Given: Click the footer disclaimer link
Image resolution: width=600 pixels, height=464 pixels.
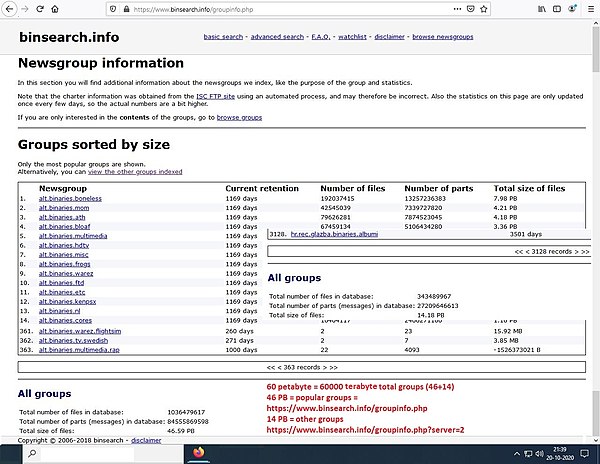Looking at the screenshot, I should (x=146, y=440).
